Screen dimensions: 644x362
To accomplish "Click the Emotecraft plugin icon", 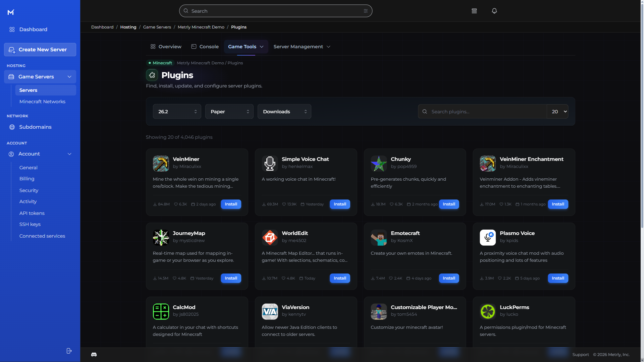I will (x=379, y=238).
